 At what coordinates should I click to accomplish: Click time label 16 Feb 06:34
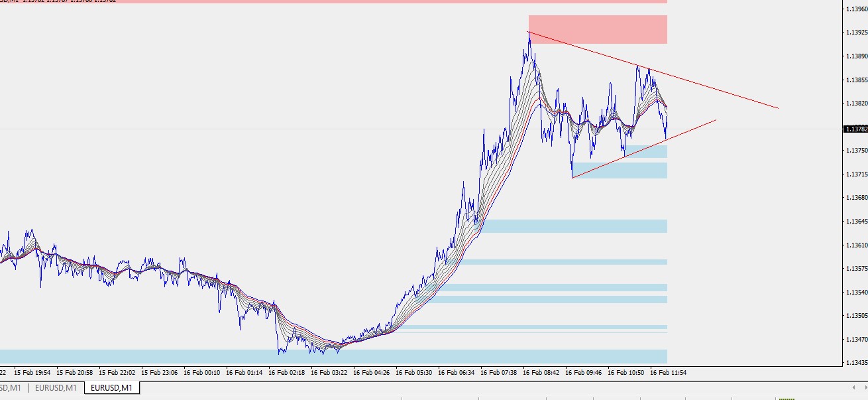457,373
